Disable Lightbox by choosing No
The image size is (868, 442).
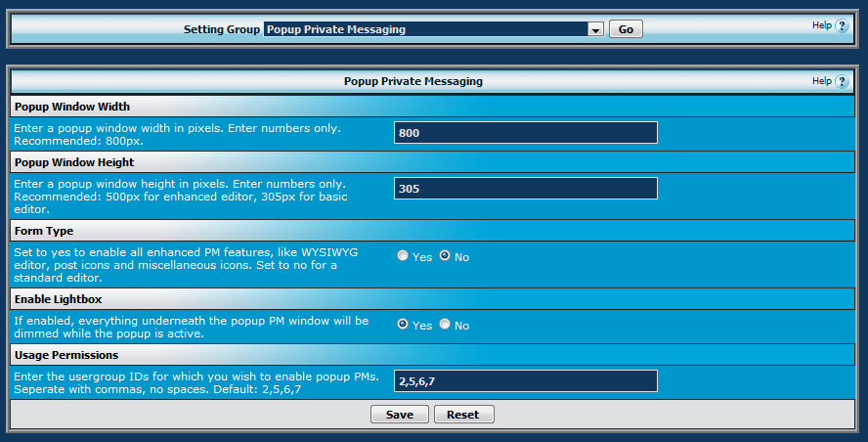tap(445, 325)
